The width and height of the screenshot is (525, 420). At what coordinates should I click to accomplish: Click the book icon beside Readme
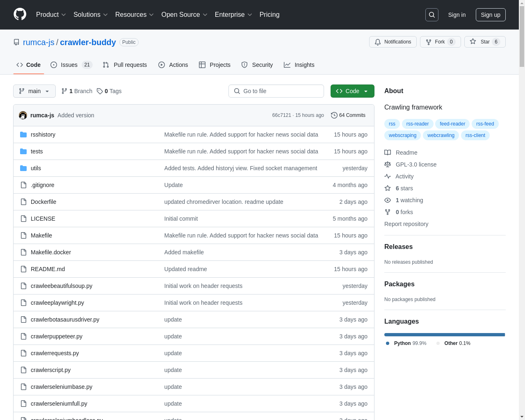(388, 153)
